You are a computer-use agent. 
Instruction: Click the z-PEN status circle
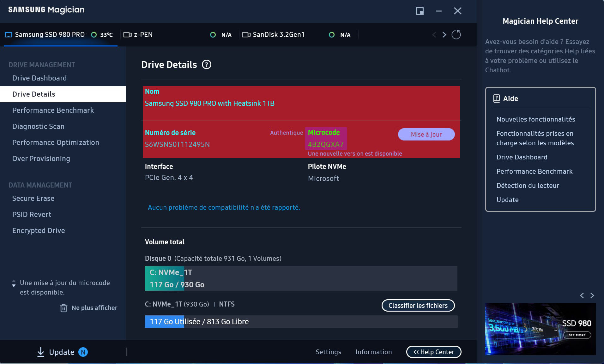[213, 35]
